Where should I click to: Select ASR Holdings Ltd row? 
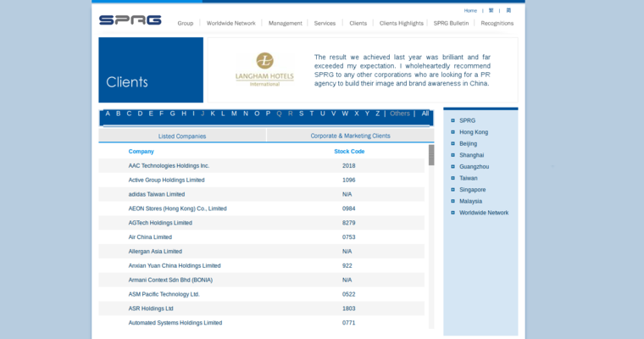point(262,308)
